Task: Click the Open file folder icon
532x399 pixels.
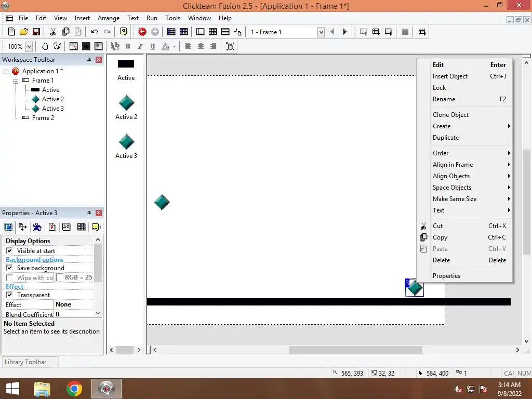Action: tap(24, 32)
